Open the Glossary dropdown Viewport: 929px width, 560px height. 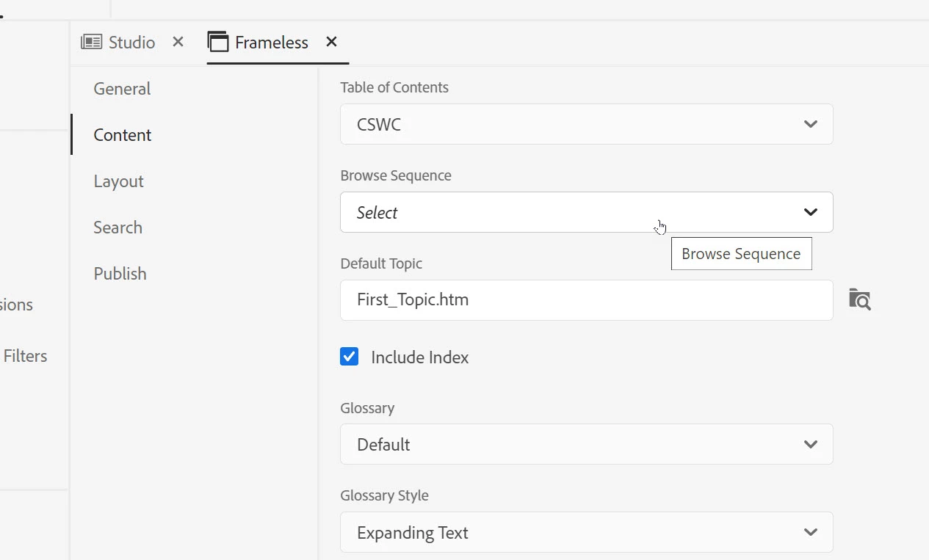[586, 444]
